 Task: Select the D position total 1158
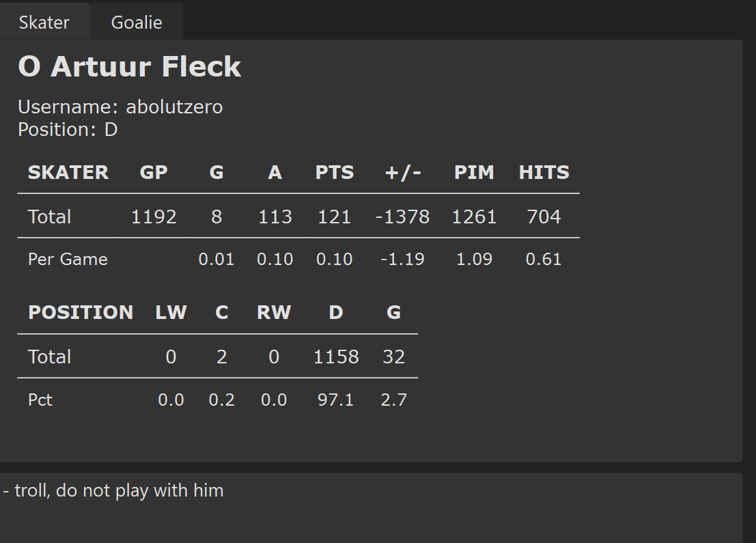pyautogui.click(x=336, y=357)
